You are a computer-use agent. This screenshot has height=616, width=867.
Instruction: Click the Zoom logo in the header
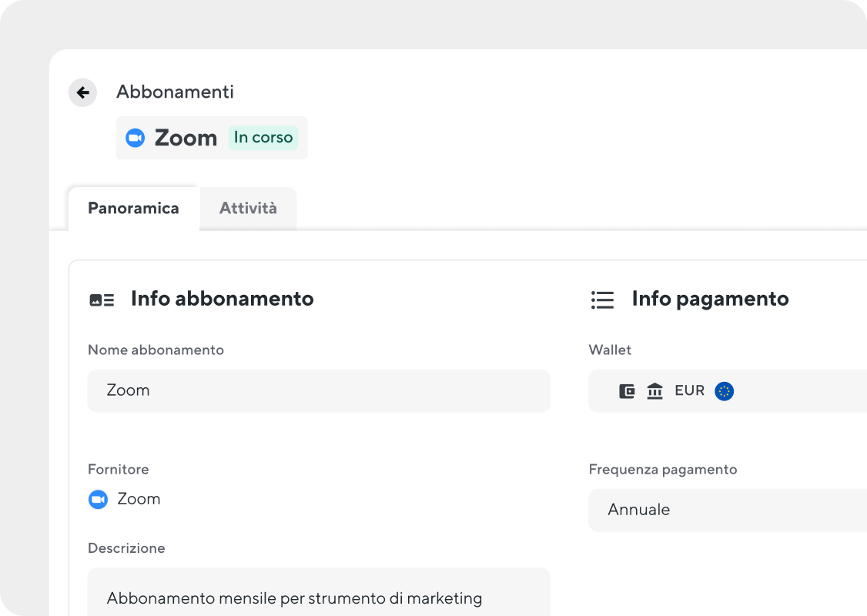coord(136,138)
